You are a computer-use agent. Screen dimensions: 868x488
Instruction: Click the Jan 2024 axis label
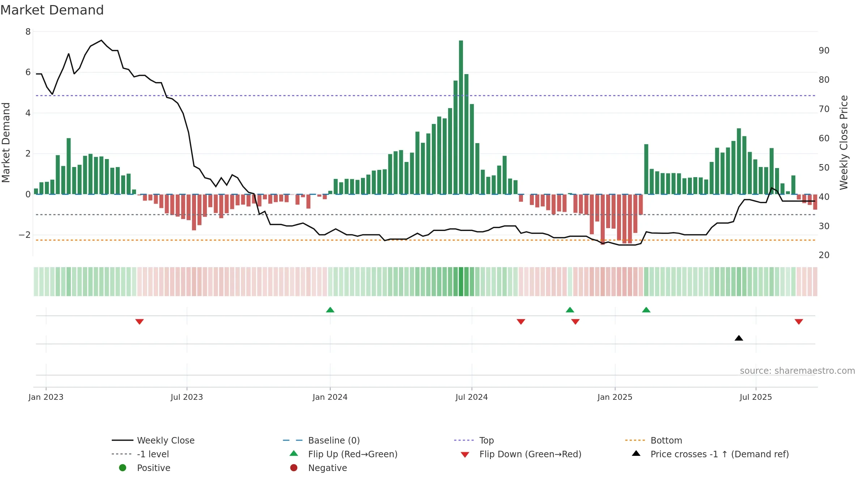[330, 397]
